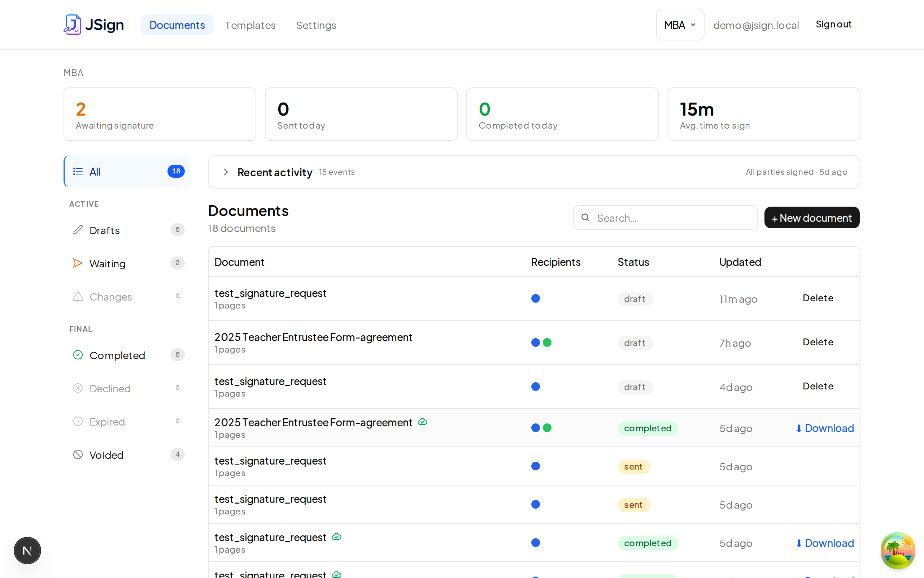
Task: Click the Changes warning triangle icon
Action: (78, 296)
